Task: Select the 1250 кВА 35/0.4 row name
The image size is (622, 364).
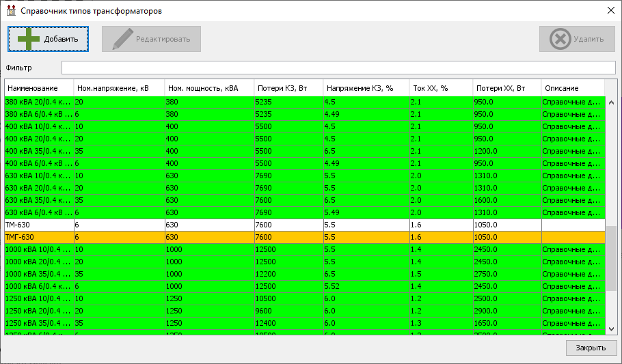Action: click(39, 323)
